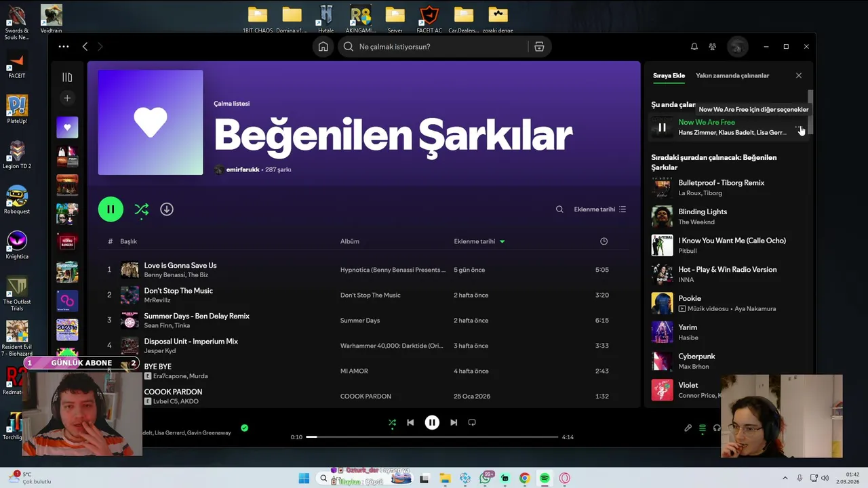Toggle repeat mode
868x488 pixels.
coord(472,422)
